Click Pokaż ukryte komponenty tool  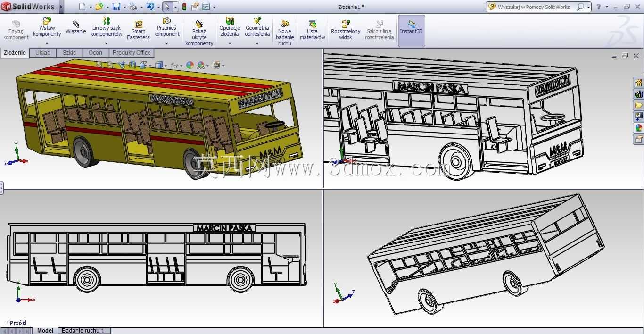pos(199,33)
